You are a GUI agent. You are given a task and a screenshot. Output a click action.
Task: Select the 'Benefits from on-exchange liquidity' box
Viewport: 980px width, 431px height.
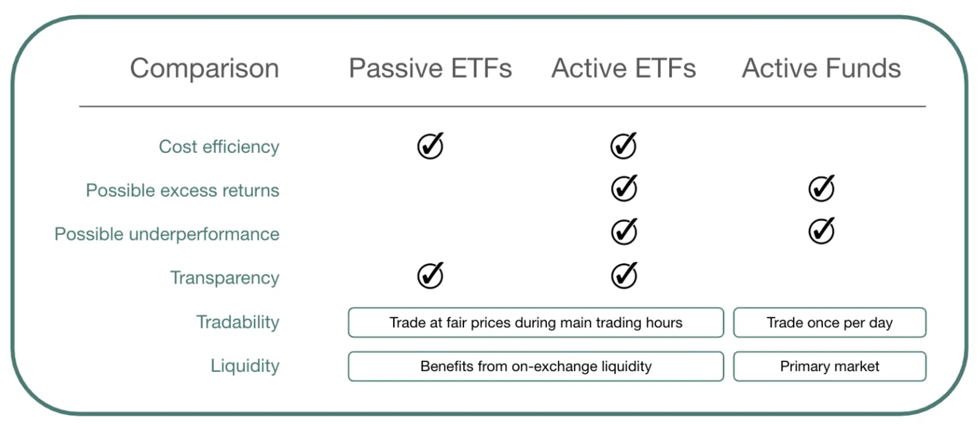point(536,366)
